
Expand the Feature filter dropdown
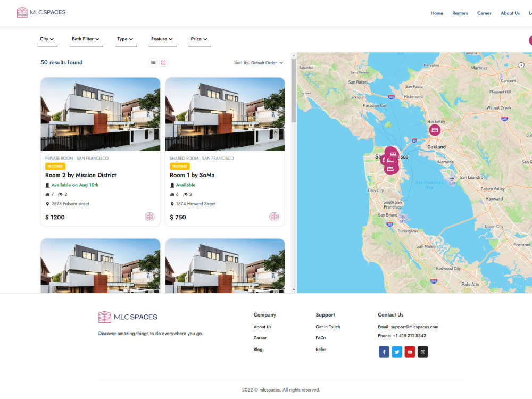click(x=162, y=39)
